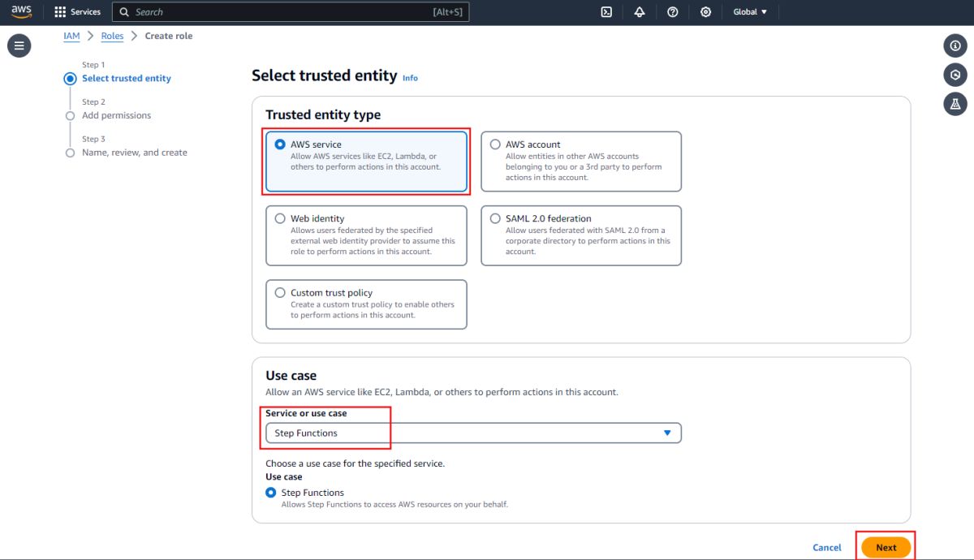Select the SAML 2.0 federation option

click(581, 235)
